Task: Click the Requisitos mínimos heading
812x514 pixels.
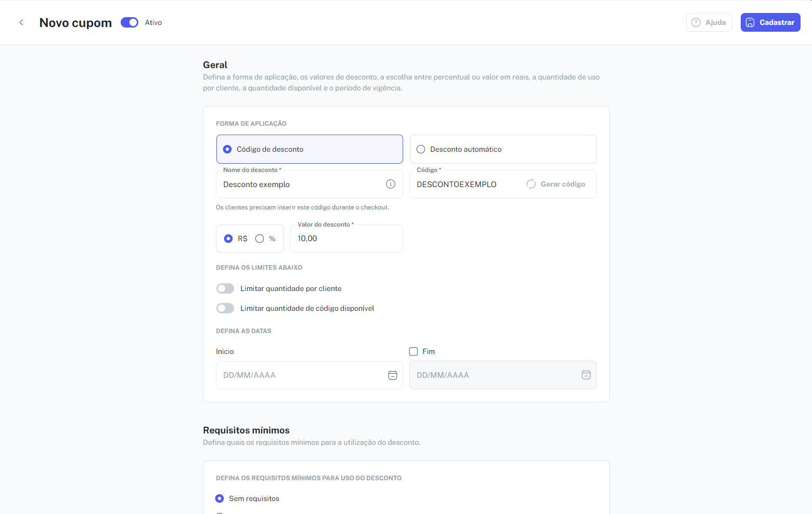Action: pyautogui.click(x=246, y=430)
